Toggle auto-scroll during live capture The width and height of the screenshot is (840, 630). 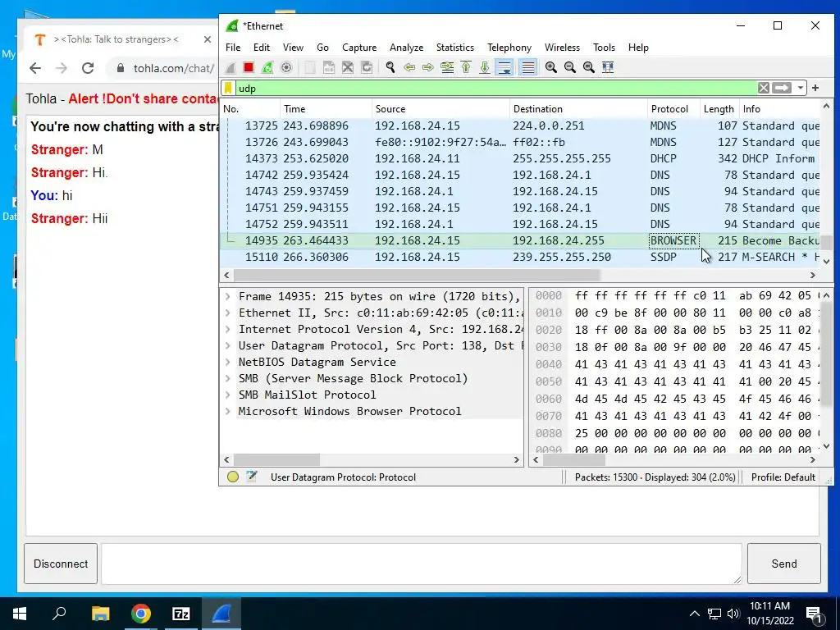click(x=504, y=67)
